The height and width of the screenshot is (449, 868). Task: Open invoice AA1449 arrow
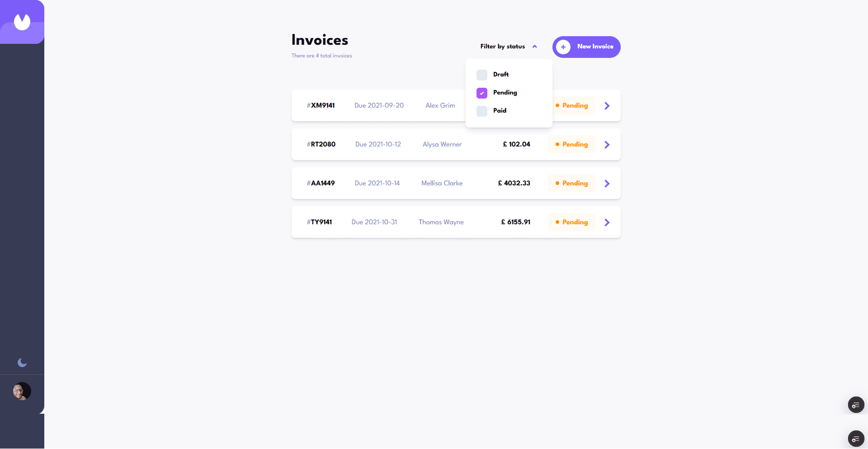click(607, 184)
